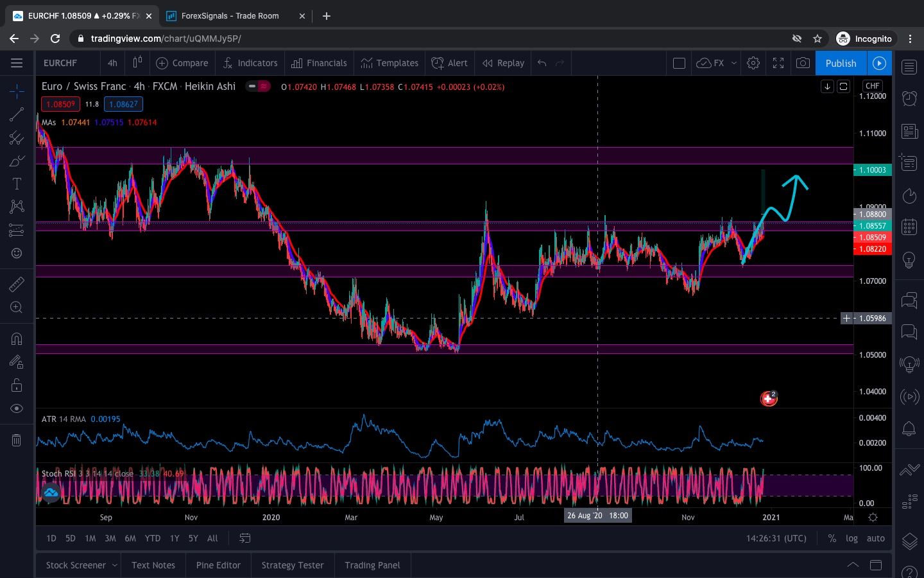Open the hamburger main menu
This screenshot has width=924, height=578.
point(17,63)
